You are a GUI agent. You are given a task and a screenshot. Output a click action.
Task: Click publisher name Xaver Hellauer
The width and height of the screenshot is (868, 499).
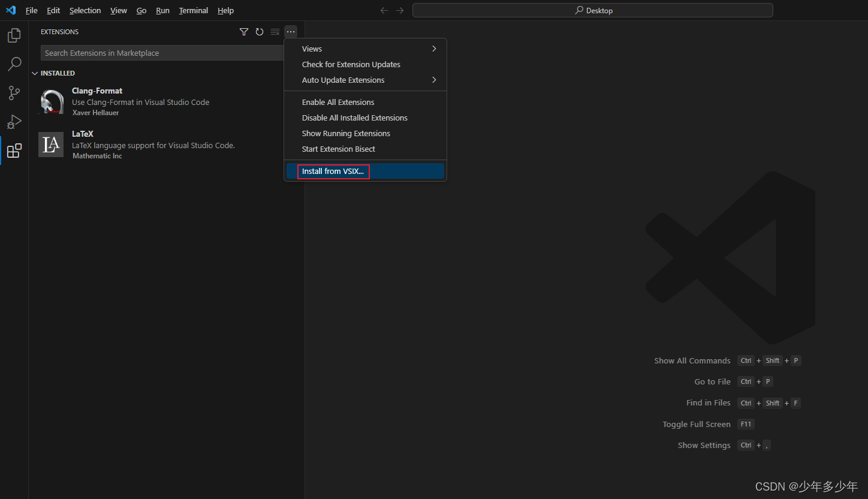coord(95,113)
